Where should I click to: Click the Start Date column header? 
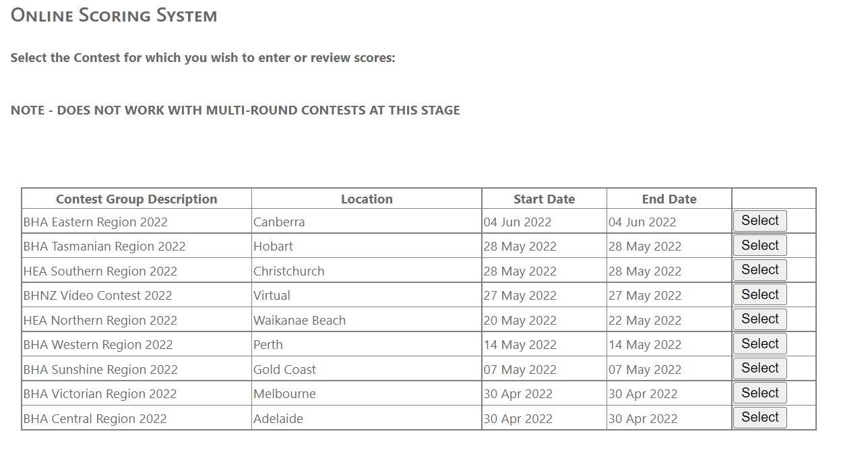point(544,199)
